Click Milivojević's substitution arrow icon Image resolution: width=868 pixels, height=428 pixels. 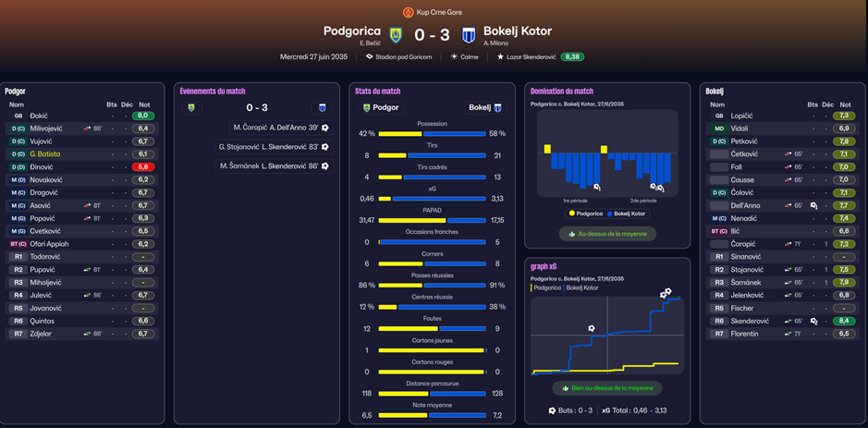[x=88, y=128]
